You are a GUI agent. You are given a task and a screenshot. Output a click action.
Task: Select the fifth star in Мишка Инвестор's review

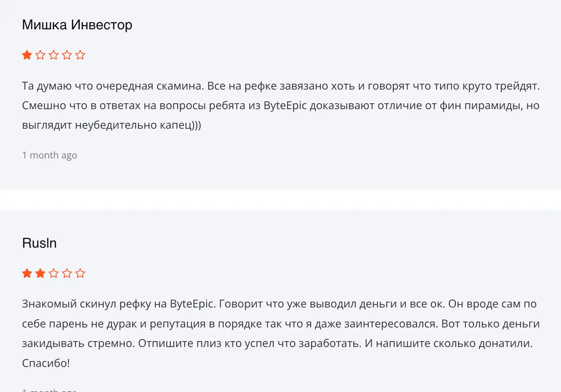(x=80, y=55)
